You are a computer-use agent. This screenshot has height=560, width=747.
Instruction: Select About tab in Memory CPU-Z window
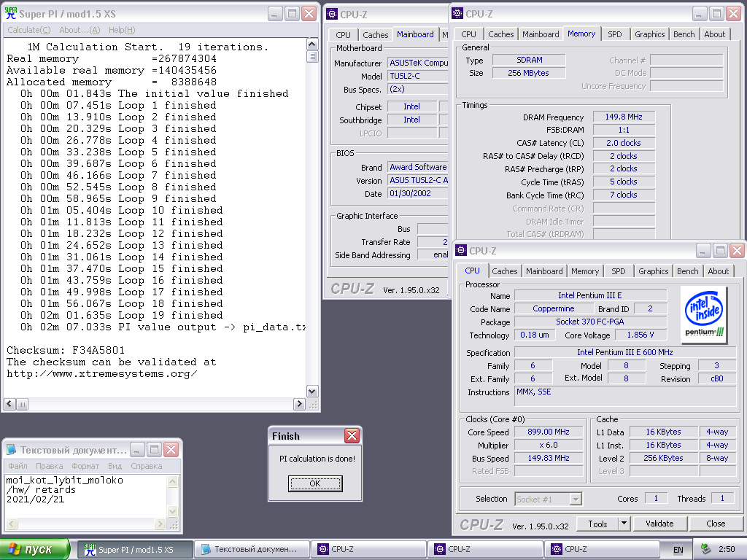715,34
